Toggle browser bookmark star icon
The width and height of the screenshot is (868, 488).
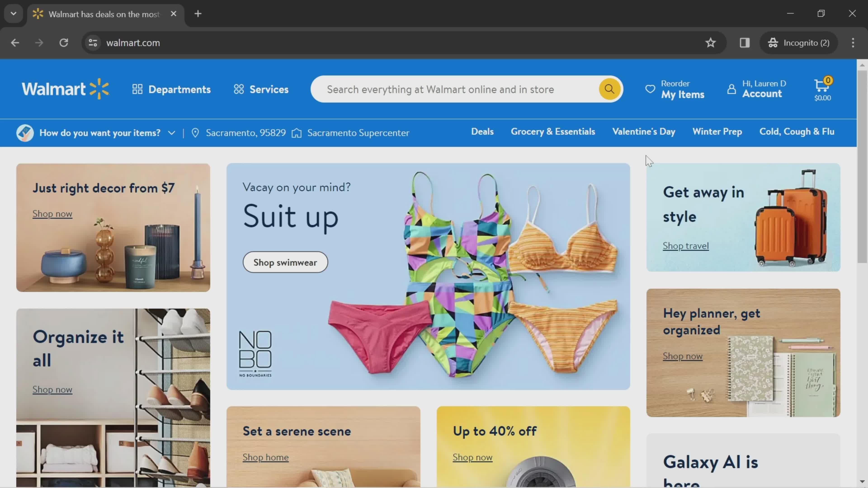(711, 42)
